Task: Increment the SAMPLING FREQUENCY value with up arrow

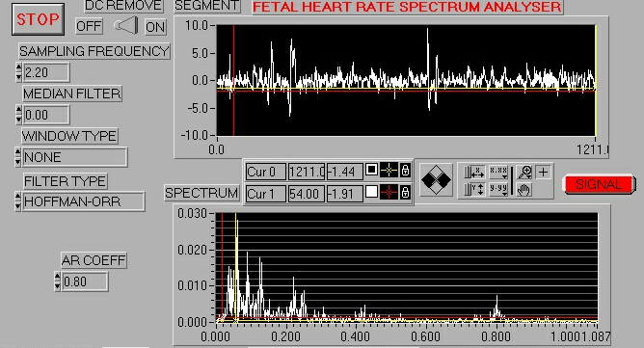Action: pos(18,67)
